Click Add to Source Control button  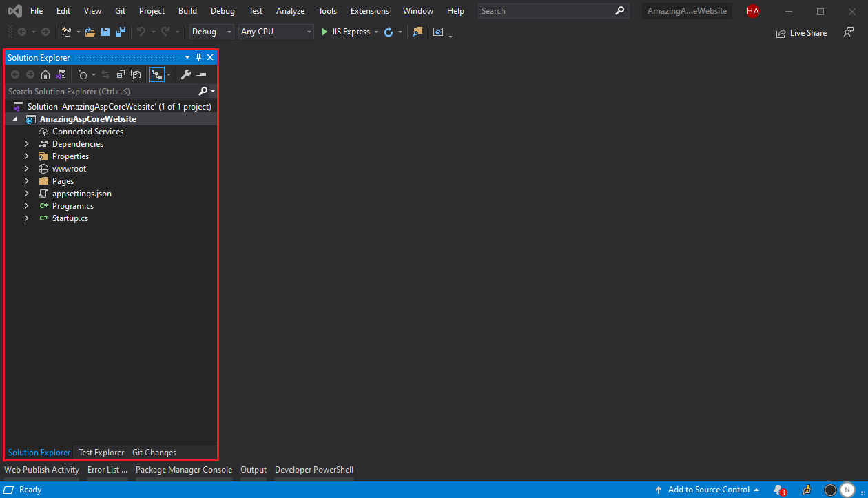point(707,490)
